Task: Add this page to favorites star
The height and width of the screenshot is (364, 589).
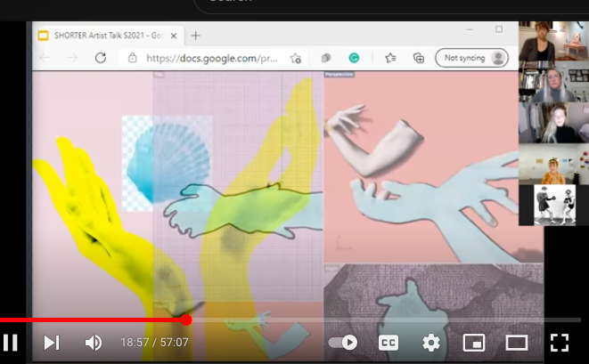Action: pos(296,58)
